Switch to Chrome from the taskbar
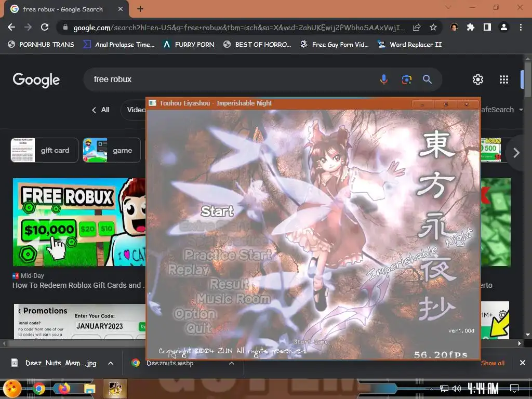The height and width of the screenshot is (399, 532). pos(38,389)
